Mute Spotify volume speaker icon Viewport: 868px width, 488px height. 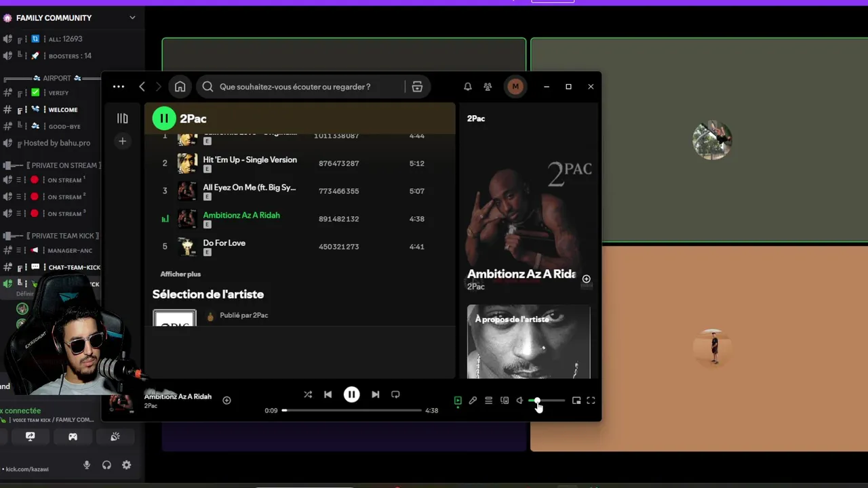(519, 401)
